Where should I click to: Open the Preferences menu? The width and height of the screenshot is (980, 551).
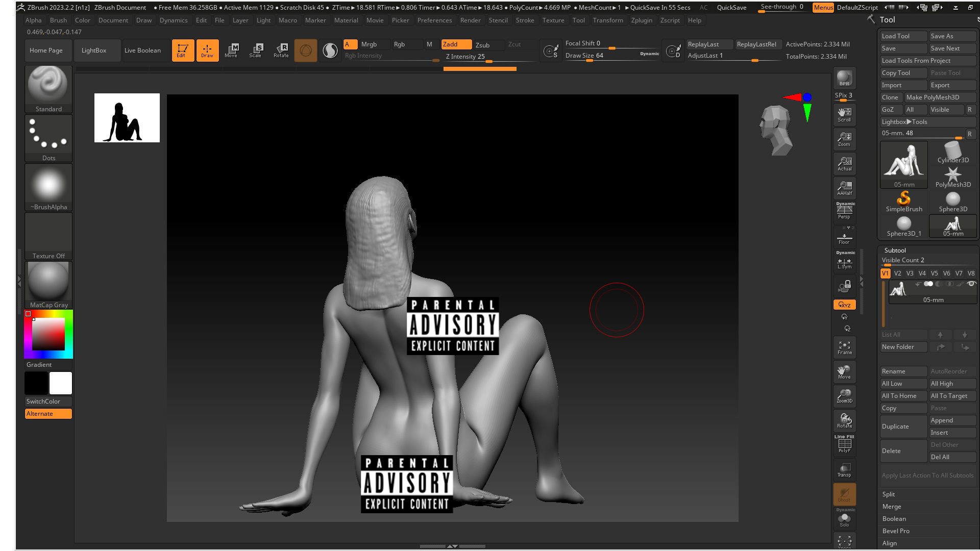tap(434, 20)
